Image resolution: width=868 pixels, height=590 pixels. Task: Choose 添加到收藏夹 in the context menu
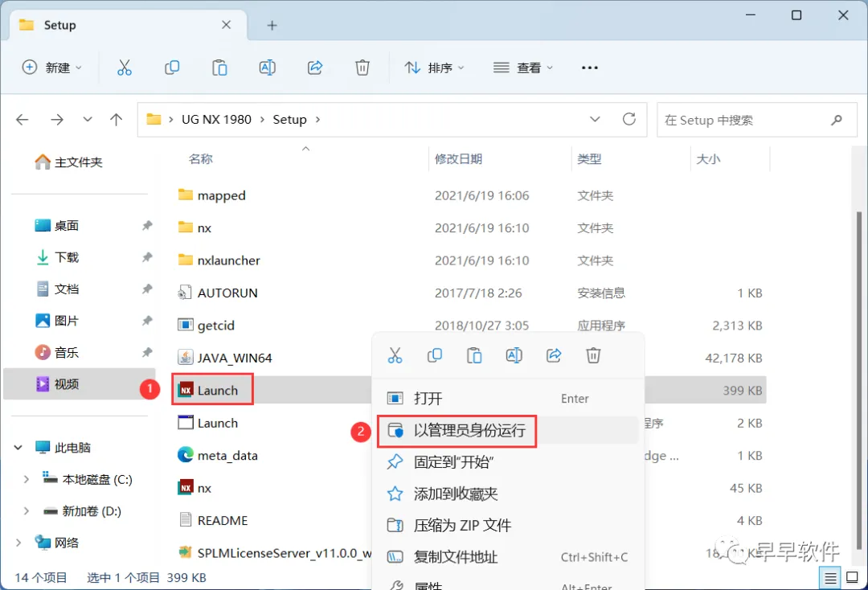coord(508,494)
